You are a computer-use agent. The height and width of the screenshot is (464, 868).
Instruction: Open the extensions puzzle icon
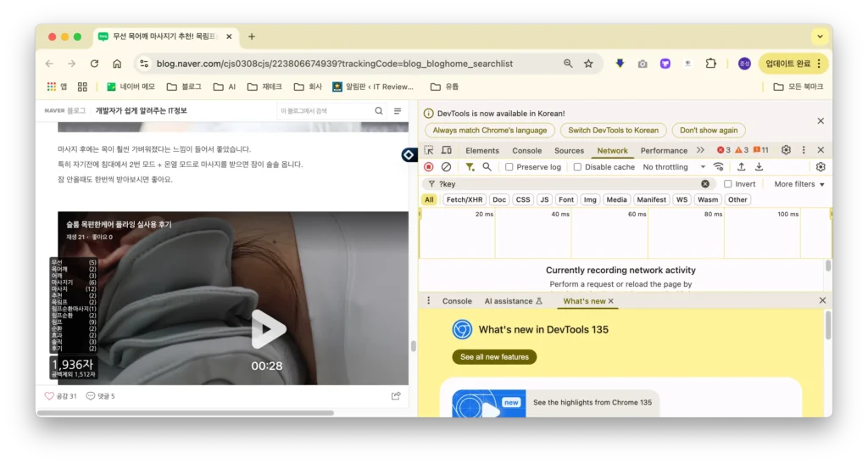tap(711, 64)
